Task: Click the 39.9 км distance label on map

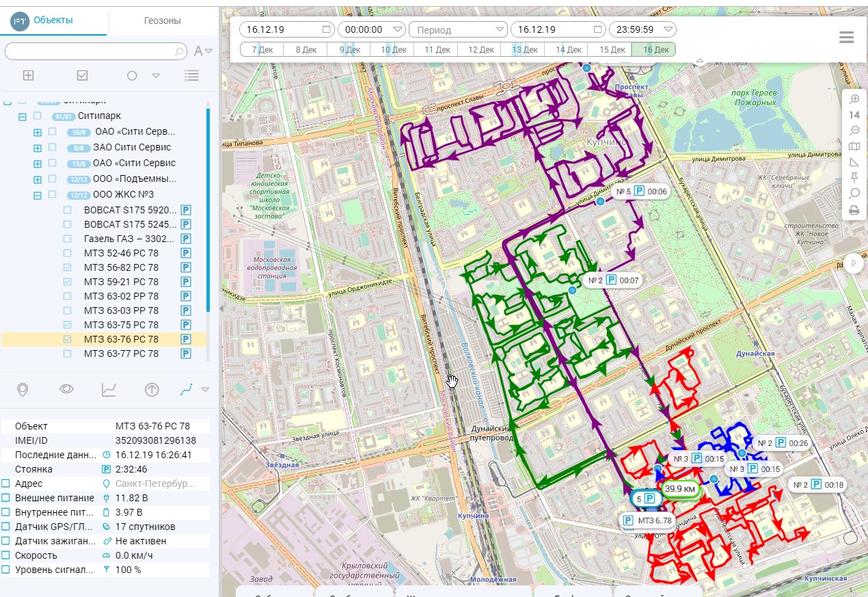Action: point(680,489)
